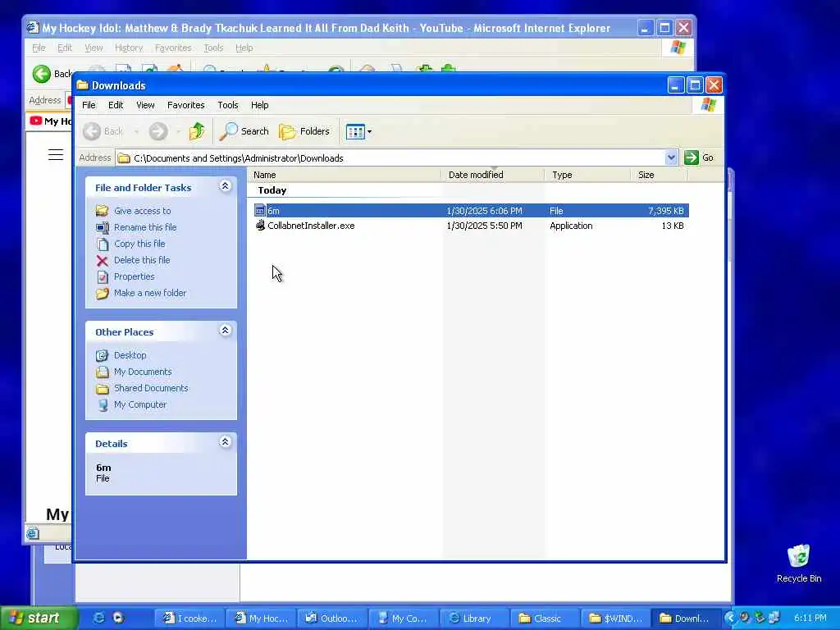Click the Rename this file icon

[x=103, y=228]
